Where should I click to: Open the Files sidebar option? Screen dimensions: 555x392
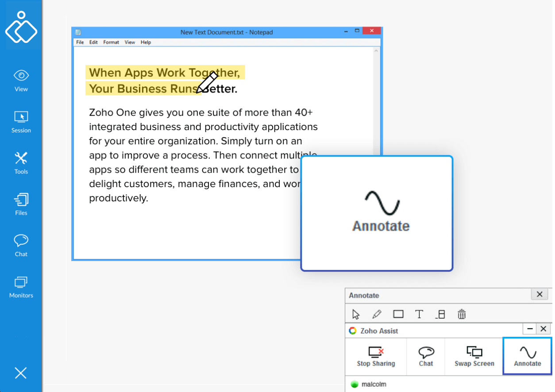21,204
